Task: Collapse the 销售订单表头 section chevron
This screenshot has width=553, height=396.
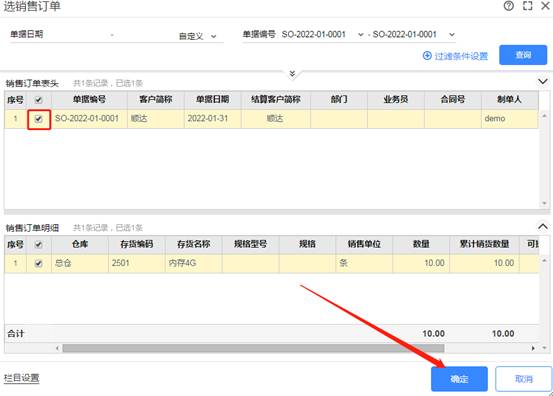Action: tap(543, 81)
